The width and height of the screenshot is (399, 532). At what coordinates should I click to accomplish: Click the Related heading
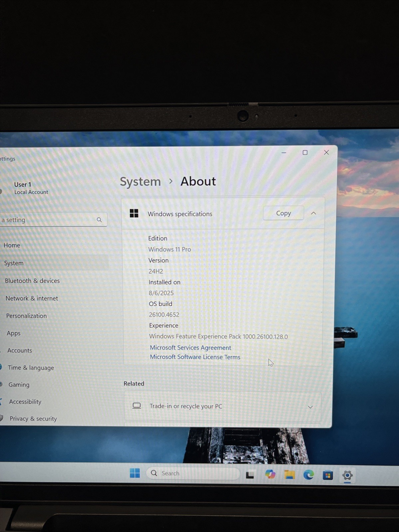(134, 383)
